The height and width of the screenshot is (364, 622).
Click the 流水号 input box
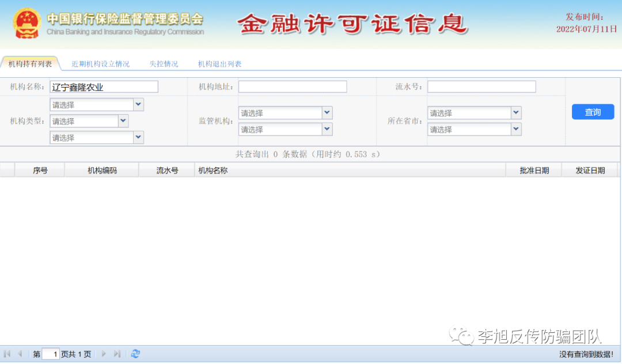pyautogui.click(x=481, y=87)
